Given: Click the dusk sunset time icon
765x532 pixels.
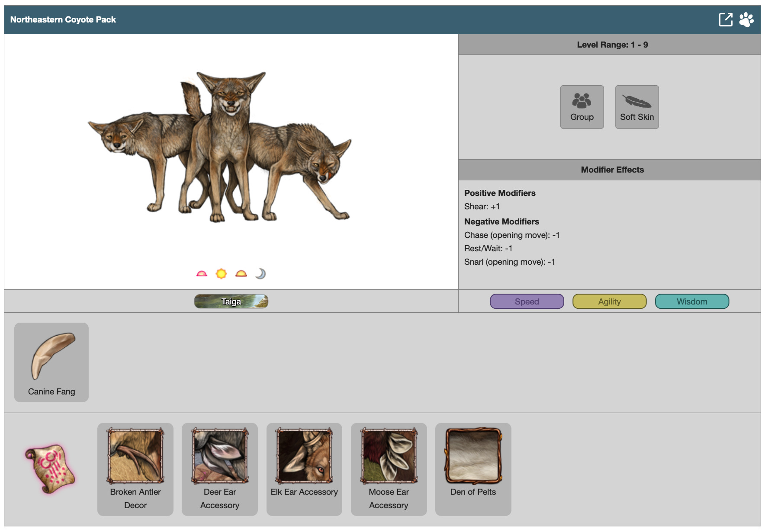Looking at the screenshot, I should coord(241,273).
